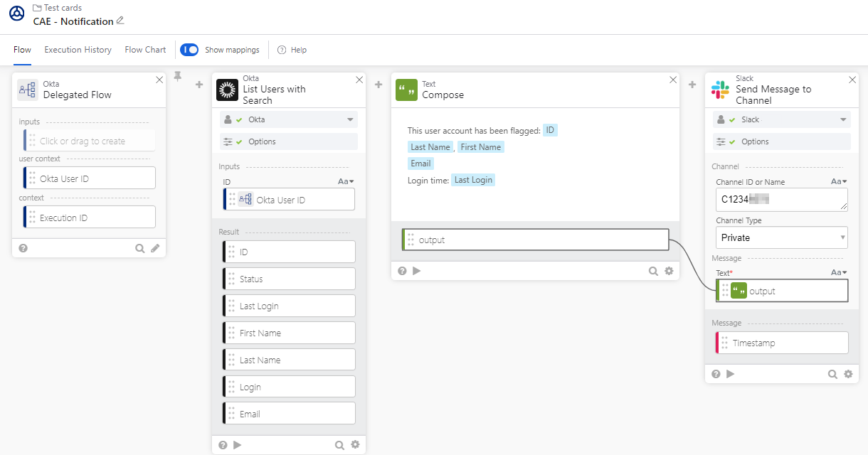The image size is (868, 455).
Task: Open the Compose card gear settings
Action: [669, 271]
